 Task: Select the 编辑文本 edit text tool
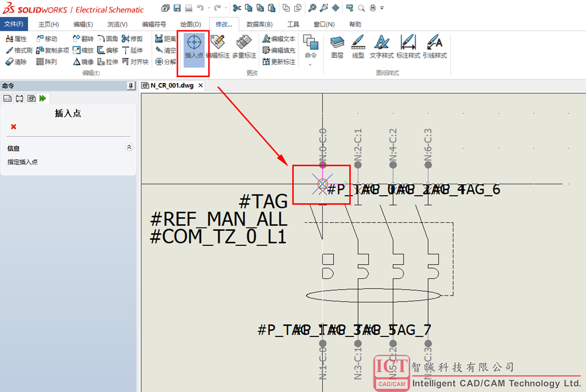coord(279,38)
